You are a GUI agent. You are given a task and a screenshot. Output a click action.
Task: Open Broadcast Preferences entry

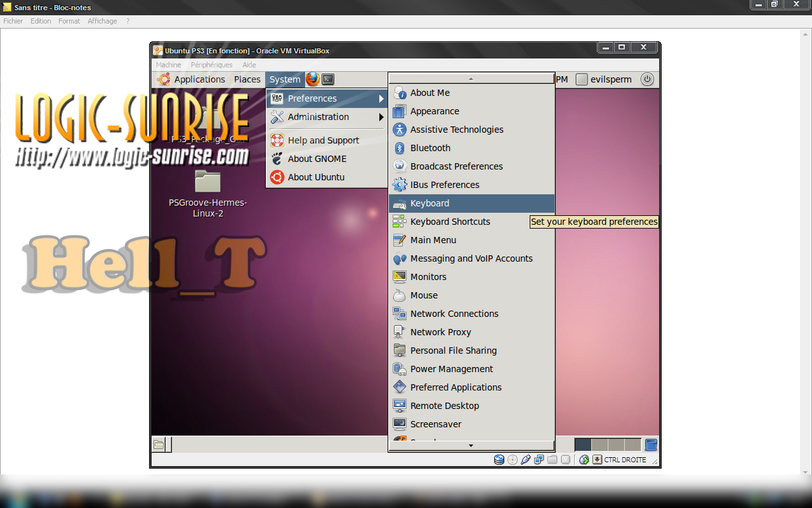coord(471,166)
